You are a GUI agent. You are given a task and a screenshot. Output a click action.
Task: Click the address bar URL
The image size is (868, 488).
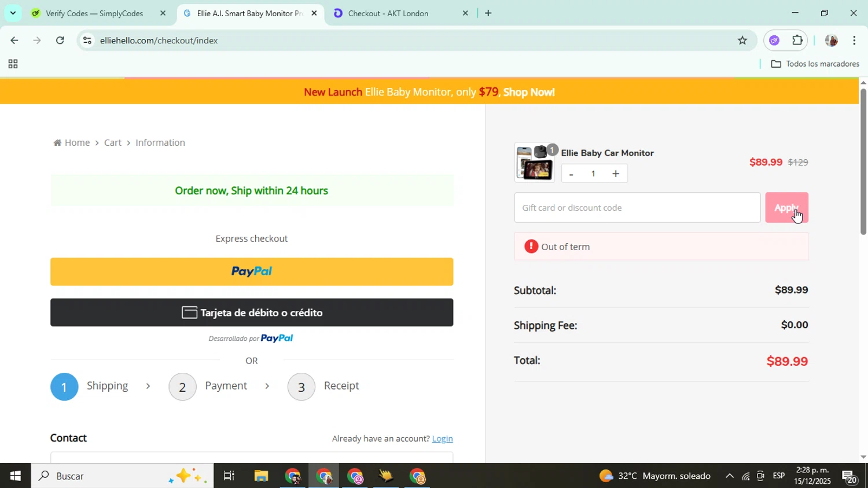click(159, 41)
